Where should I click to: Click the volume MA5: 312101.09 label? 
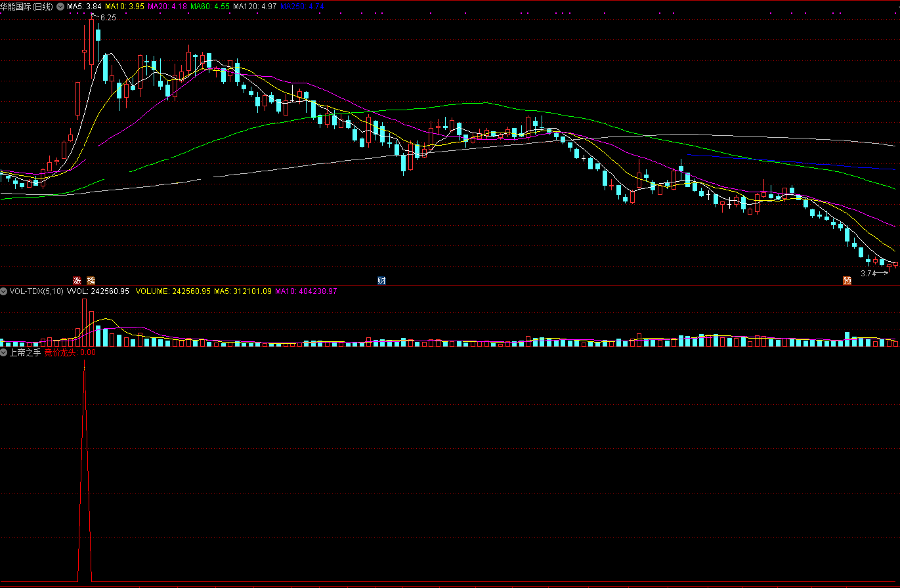tap(243, 291)
